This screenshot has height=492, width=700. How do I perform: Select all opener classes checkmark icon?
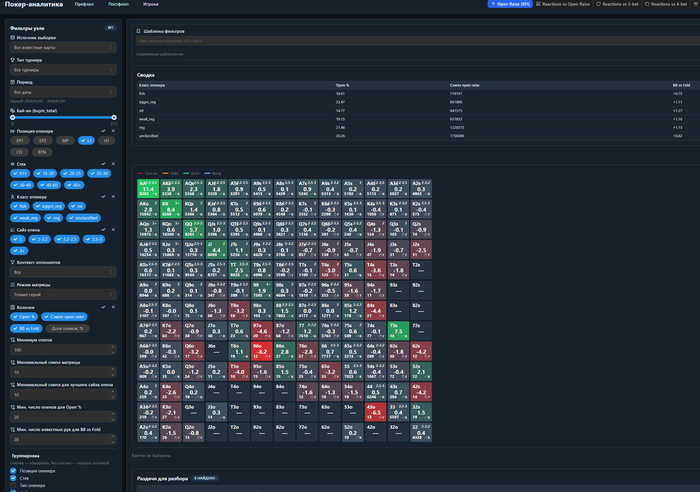pos(103,196)
